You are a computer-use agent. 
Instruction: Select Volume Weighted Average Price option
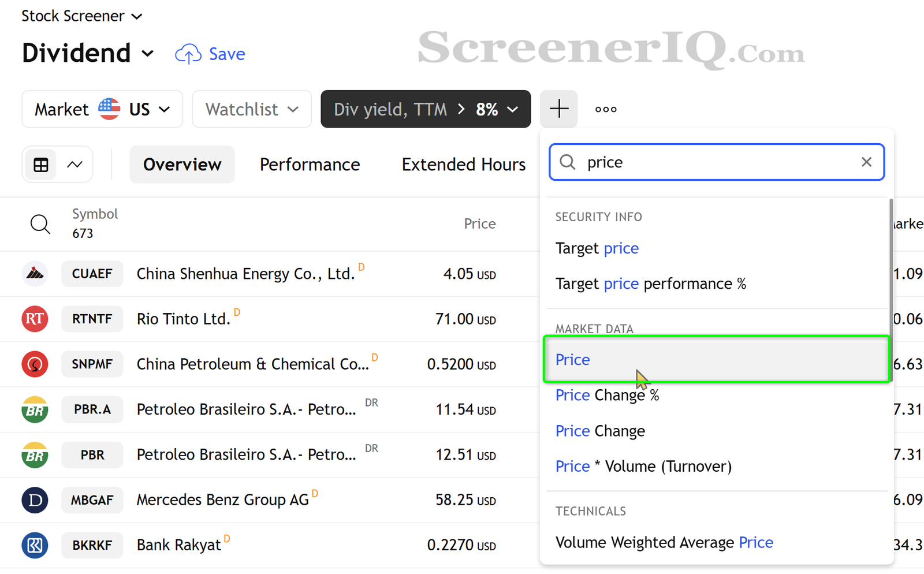click(716, 542)
